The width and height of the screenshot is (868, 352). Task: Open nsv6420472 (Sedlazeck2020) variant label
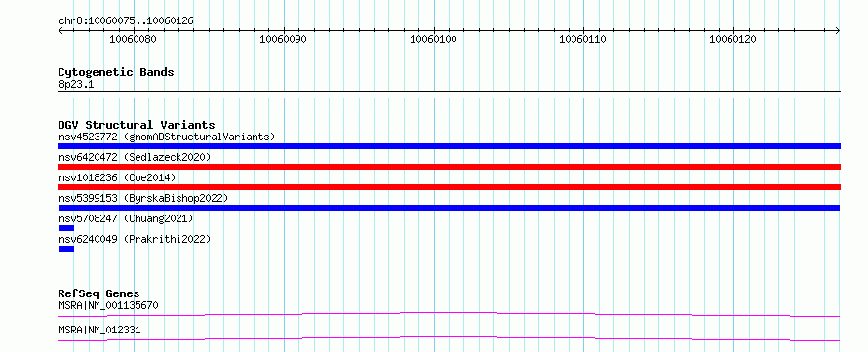135,157
